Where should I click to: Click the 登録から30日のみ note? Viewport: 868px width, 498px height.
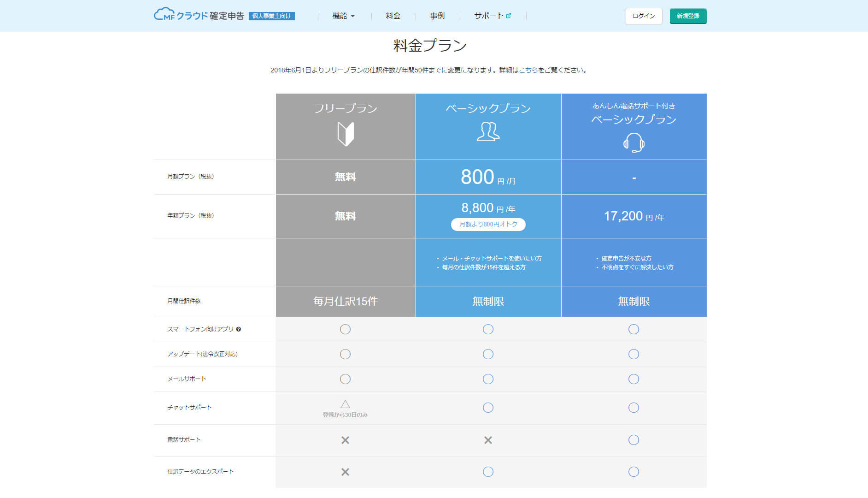[345, 415]
